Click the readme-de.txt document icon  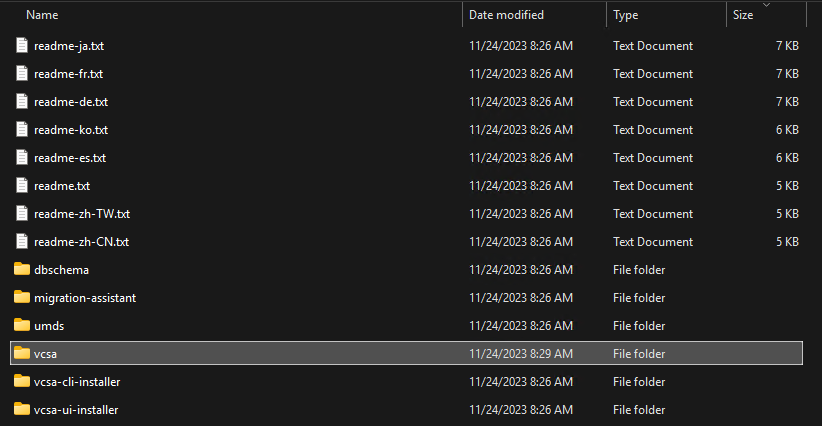[x=23, y=102]
